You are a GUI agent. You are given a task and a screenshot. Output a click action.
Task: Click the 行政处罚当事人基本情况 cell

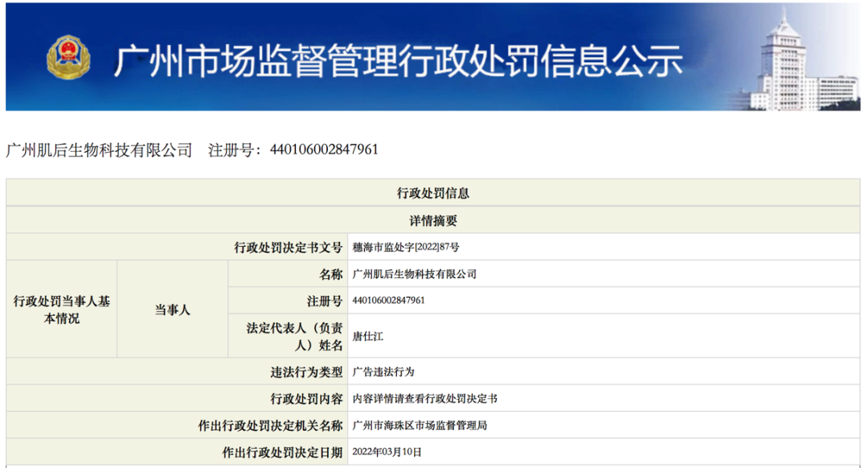click(62, 310)
